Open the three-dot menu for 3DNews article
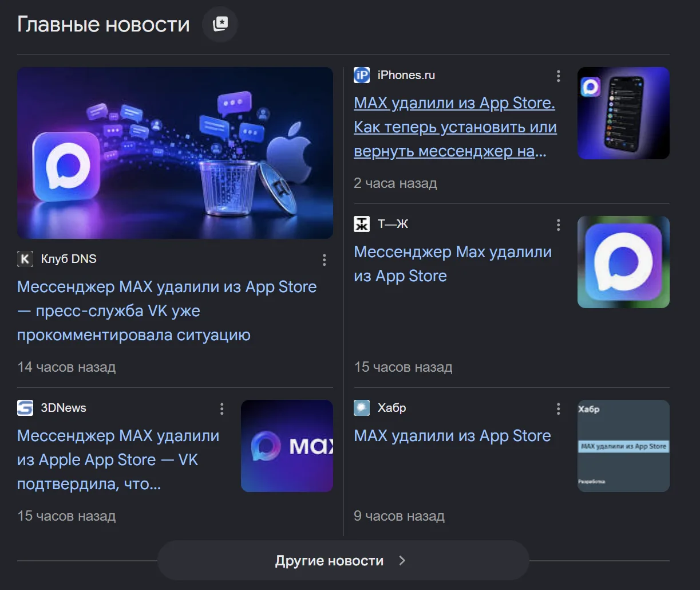This screenshot has height=590, width=700. pos(222,409)
